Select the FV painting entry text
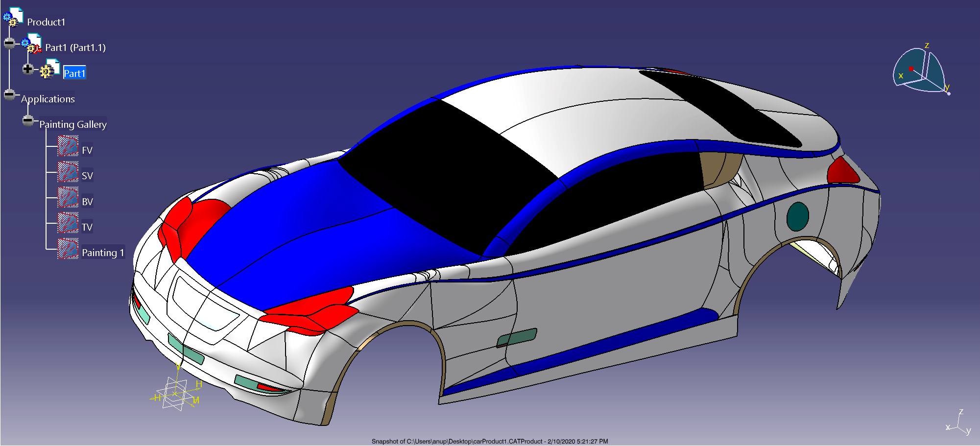This screenshot has height=446, width=980. coord(87,150)
